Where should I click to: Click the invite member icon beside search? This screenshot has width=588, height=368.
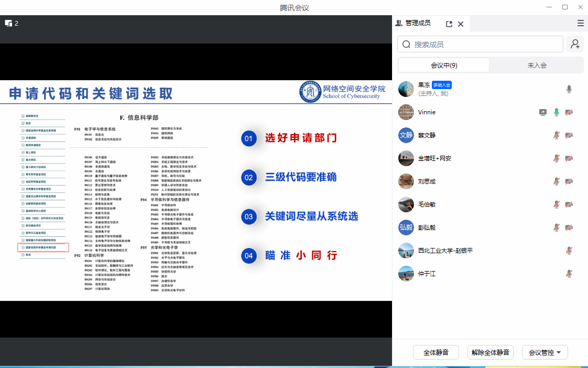(x=575, y=45)
